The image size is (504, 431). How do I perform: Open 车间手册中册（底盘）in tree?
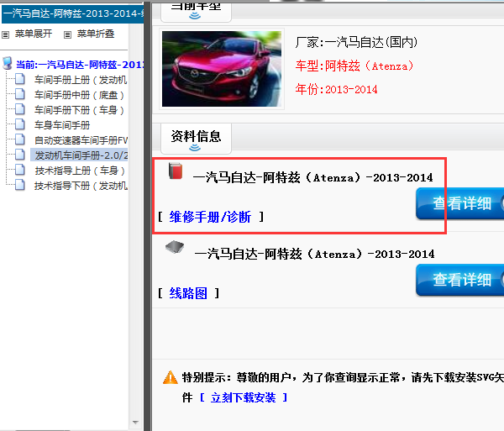[x=79, y=95]
